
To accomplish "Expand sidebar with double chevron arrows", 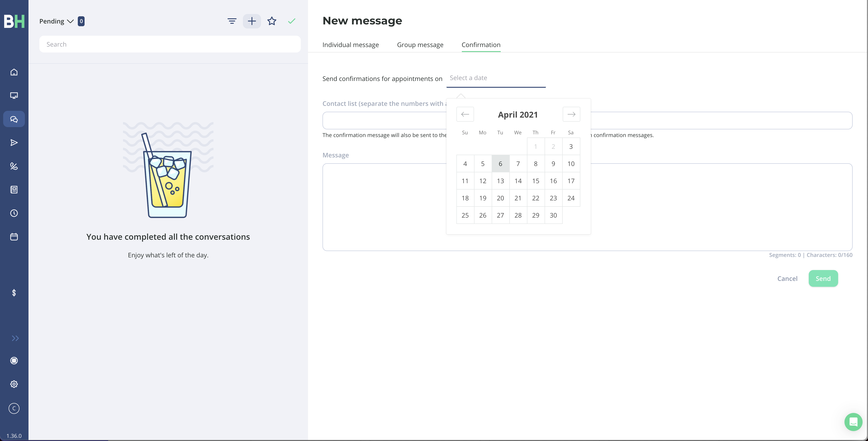I will [15, 338].
